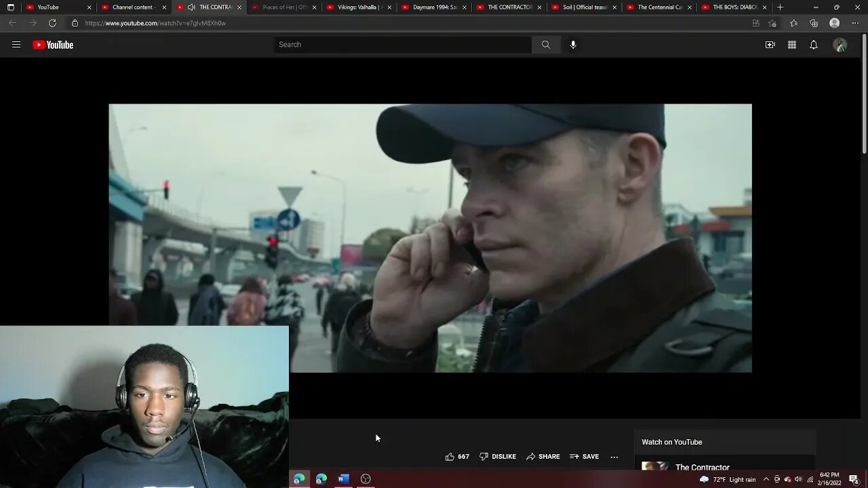Switch to the Daymare 1994 tab
Screen dimensions: 868x488
(434, 7)
